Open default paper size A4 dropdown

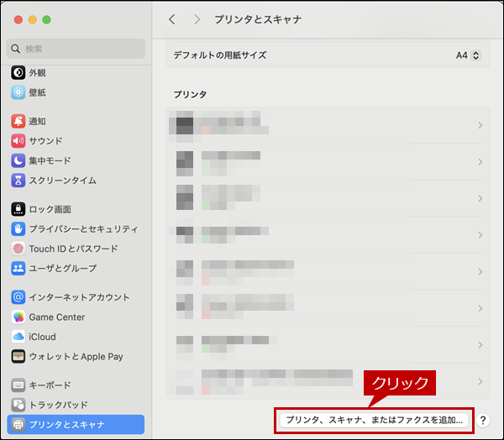[x=468, y=55]
